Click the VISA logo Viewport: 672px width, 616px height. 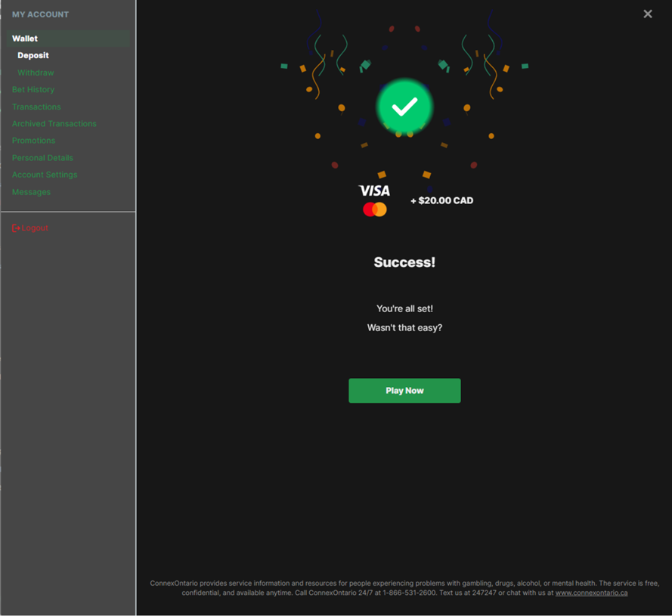[374, 190]
